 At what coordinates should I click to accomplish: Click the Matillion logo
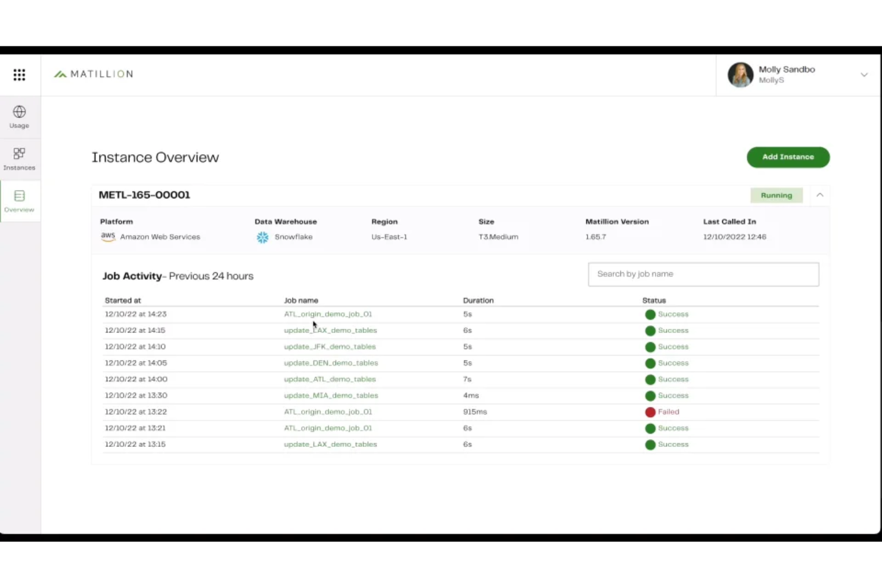[94, 74]
